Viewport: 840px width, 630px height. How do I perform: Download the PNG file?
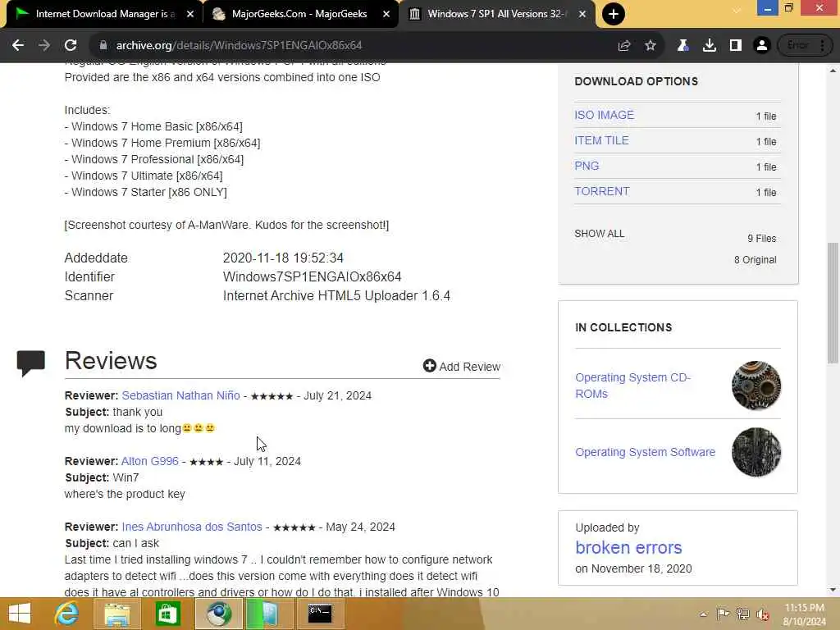click(x=587, y=166)
